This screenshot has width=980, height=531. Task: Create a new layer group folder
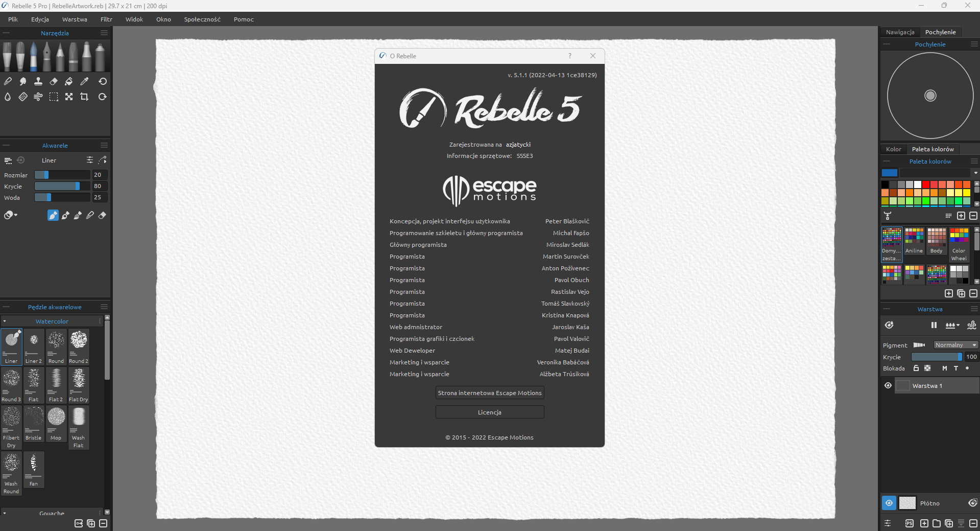tap(937, 523)
